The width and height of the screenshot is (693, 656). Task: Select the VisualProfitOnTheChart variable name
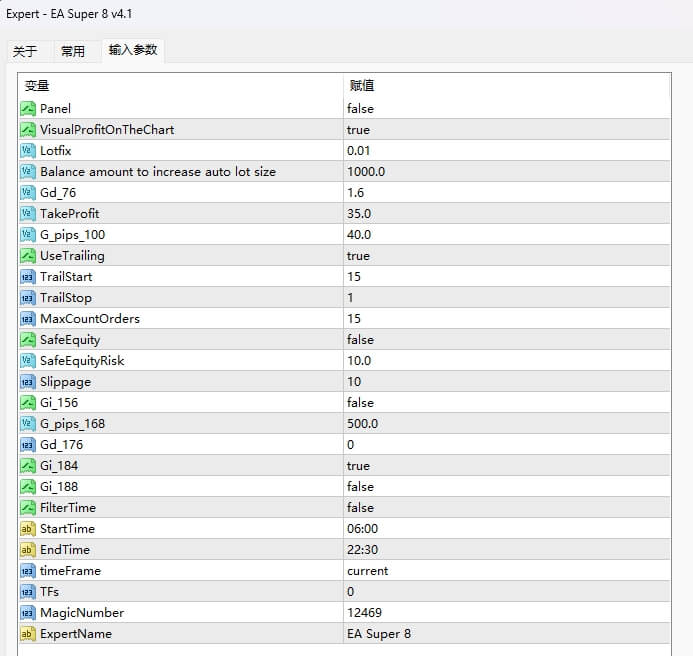coord(107,130)
